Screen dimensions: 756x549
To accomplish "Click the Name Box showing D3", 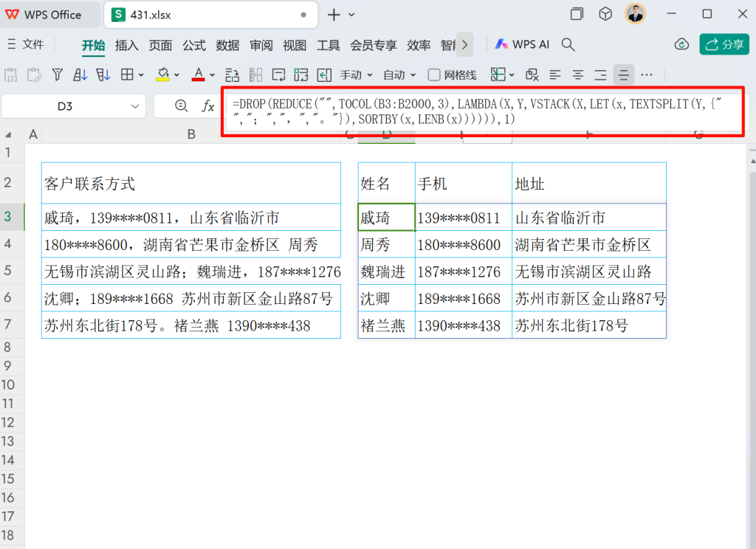I will [x=65, y=106].
